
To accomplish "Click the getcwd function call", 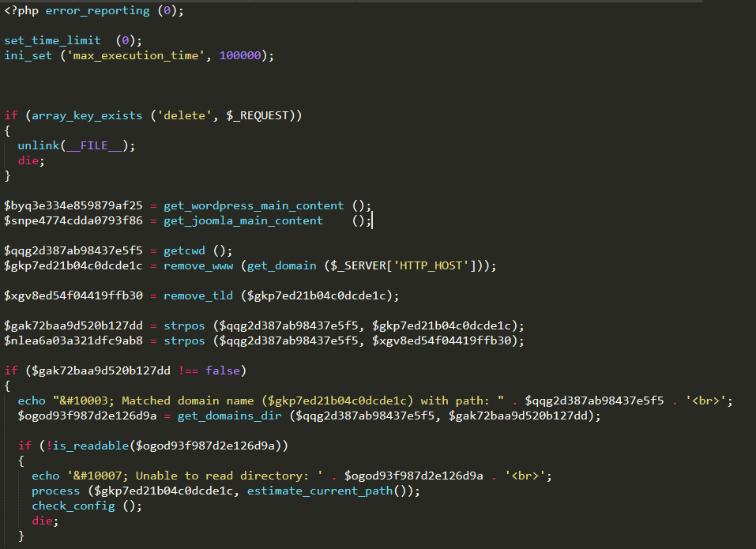I will click(184, 250).
